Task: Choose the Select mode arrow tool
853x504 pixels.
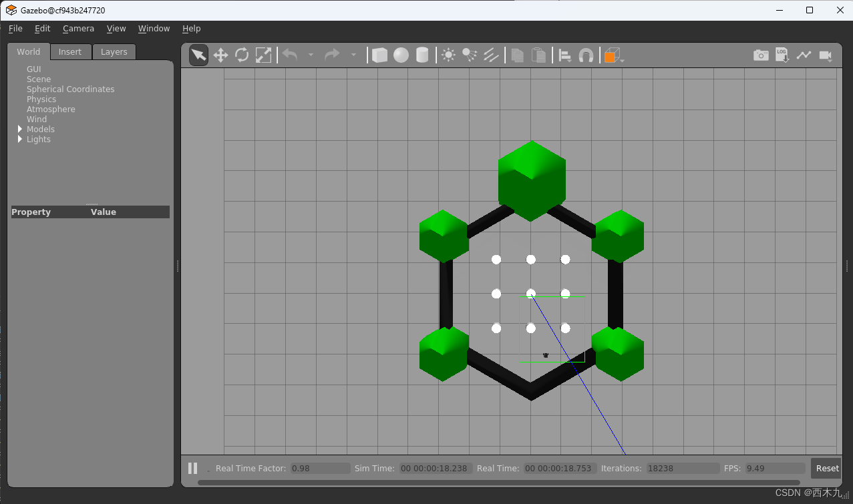Action: tap(198, 55)
